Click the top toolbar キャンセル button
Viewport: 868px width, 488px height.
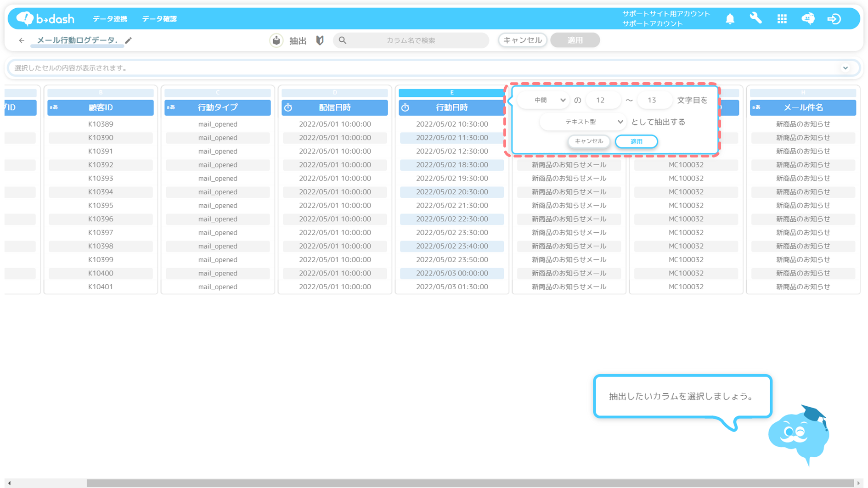click(523, 40)
